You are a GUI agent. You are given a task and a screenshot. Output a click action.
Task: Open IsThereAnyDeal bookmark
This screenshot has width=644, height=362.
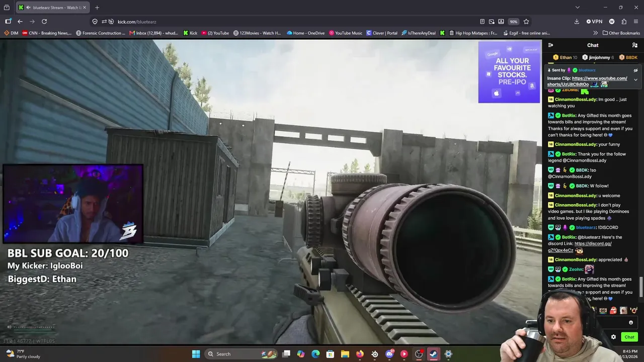[419, 33]
